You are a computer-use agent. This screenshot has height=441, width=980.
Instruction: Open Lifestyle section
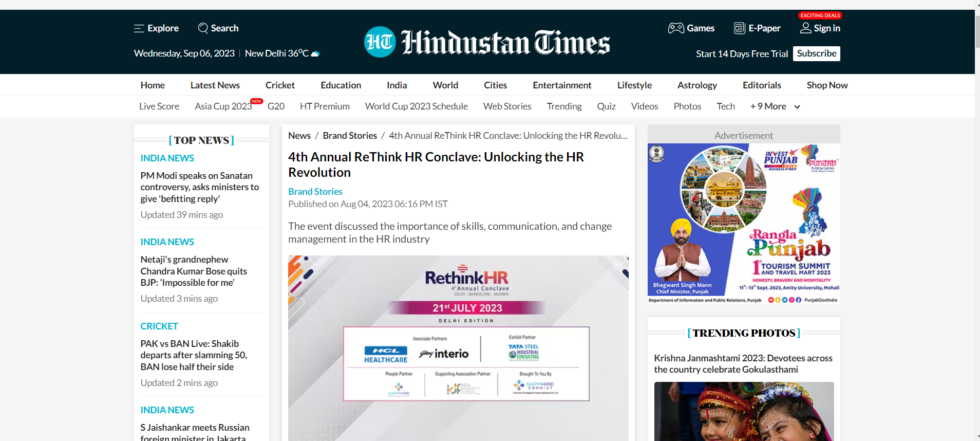(634, 85)
